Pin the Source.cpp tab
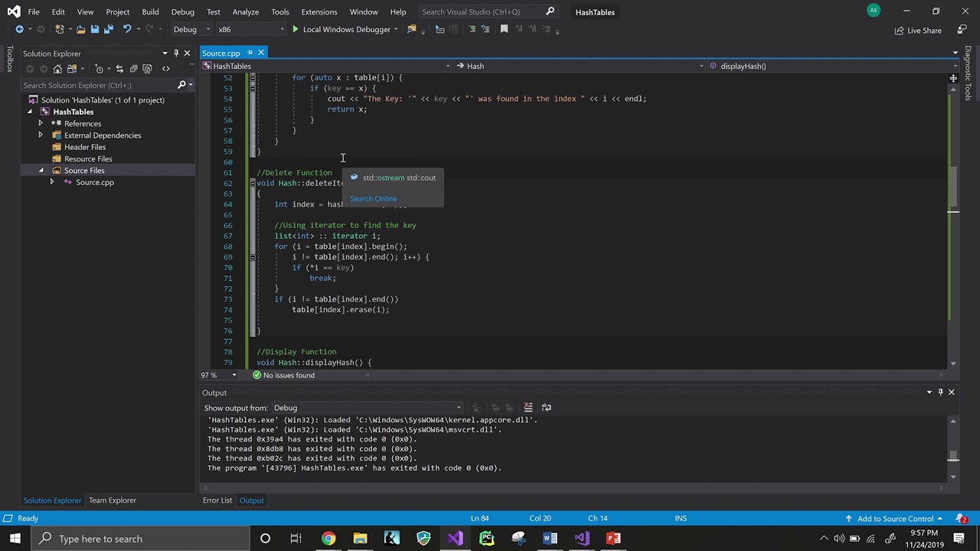The width and height of the screenshot is (980, 551). coord(250,53)
